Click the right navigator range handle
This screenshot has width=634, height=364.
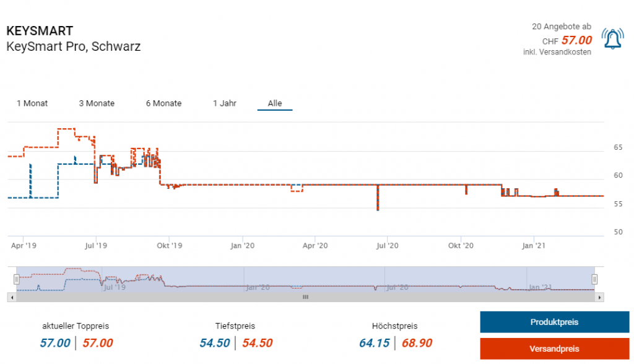594,279
